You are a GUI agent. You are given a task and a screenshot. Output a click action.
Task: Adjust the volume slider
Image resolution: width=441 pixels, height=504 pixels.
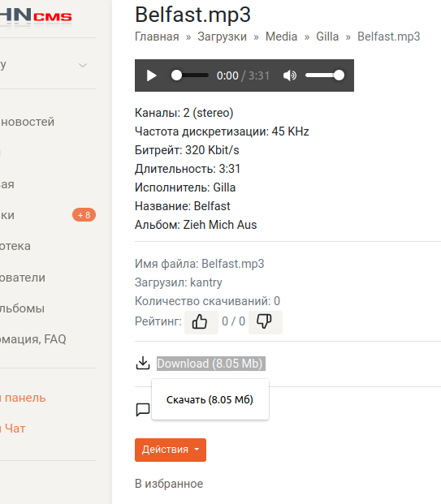325,75
